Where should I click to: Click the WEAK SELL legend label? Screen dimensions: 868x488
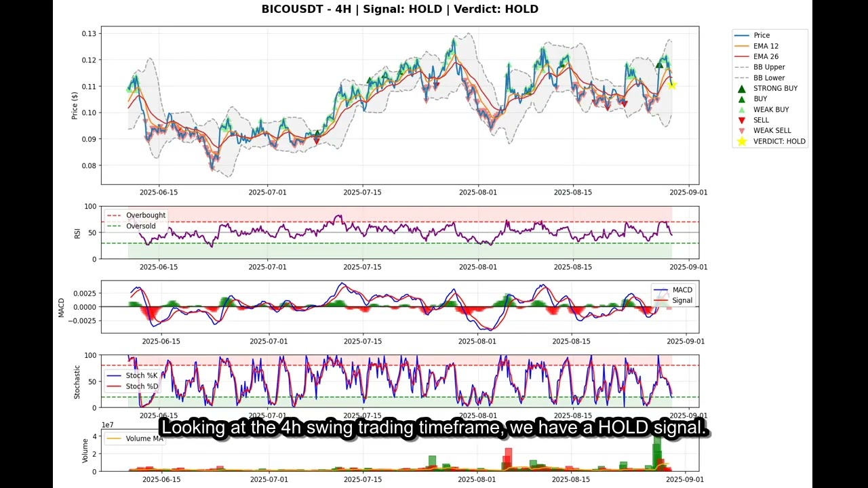pyautogui.click(x=772, y=130)
